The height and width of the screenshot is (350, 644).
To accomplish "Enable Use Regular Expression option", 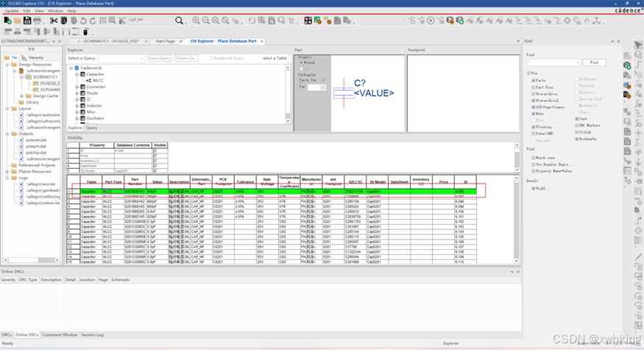I will point(534,164).
